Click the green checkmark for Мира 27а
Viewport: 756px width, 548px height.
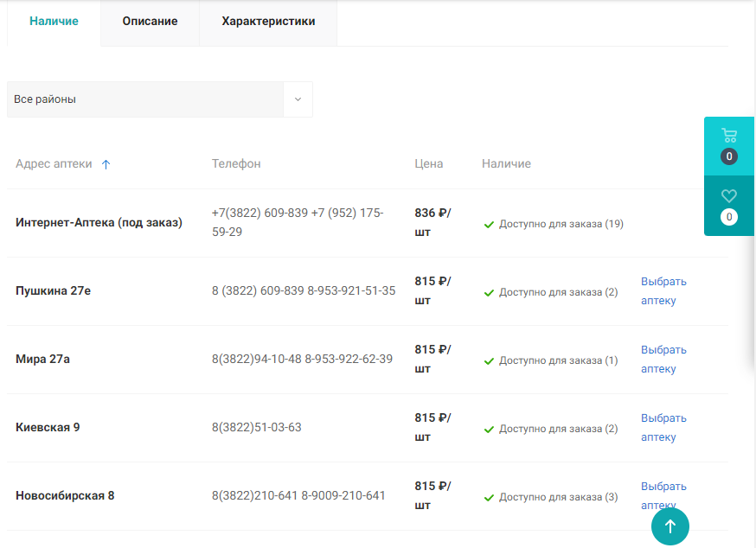coord(489,361)
